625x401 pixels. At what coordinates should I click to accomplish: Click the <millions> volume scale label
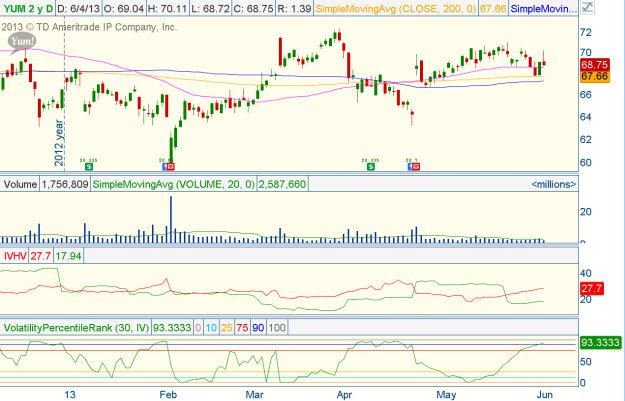pyautogui.click(x=551, y=184)
